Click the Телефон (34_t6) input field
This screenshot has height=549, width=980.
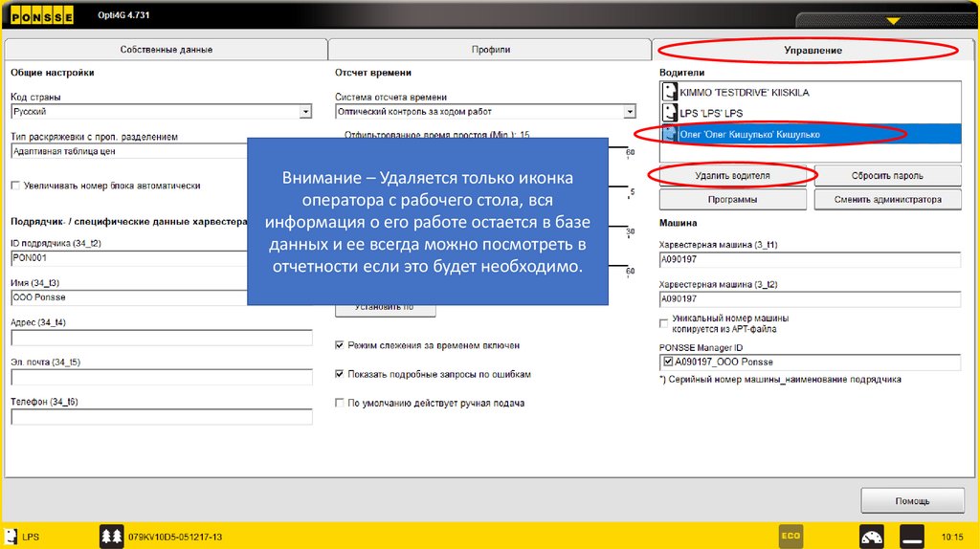161,417
